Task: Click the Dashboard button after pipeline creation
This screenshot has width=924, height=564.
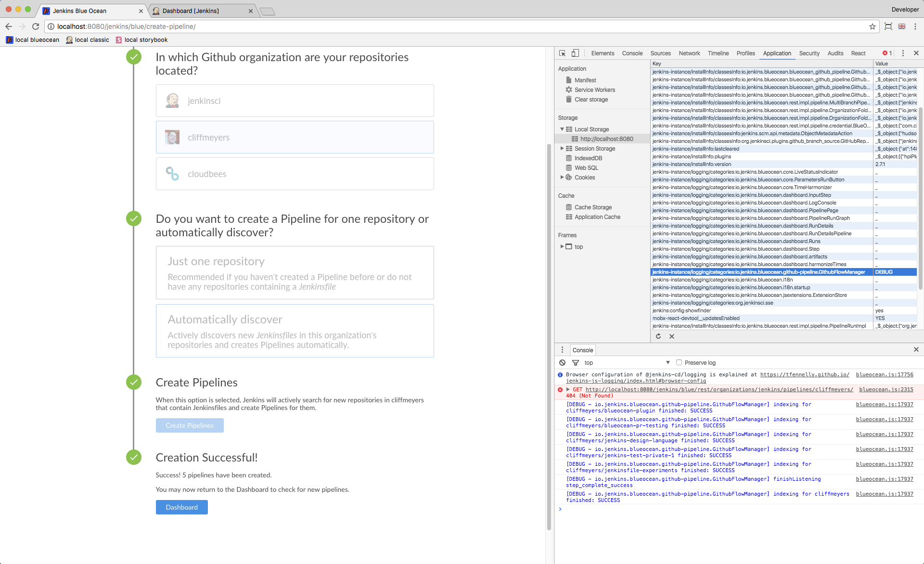Action: pyautogui.click(x=181, y=507)
